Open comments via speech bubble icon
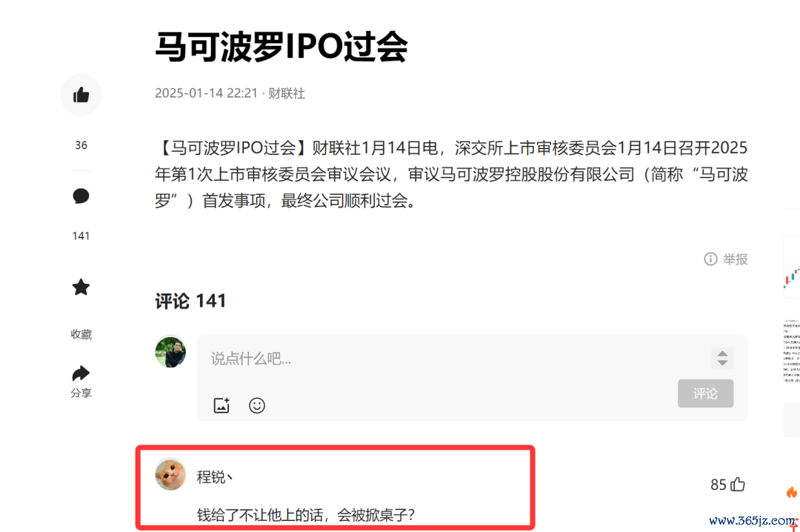Screen dimensions: 800x532 pyautogui.click(x=81, y=196)
